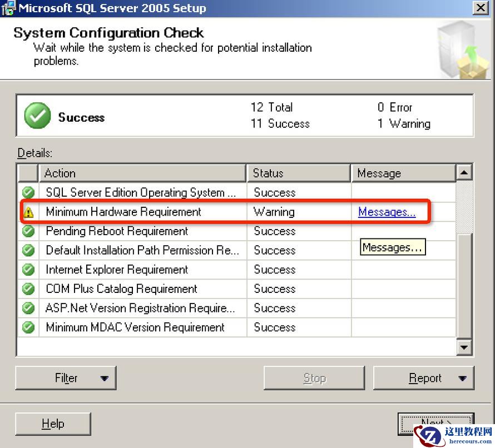Click the '1 Warning' summary text
Viewport: 495px width, 448px height.
[404, 123]
